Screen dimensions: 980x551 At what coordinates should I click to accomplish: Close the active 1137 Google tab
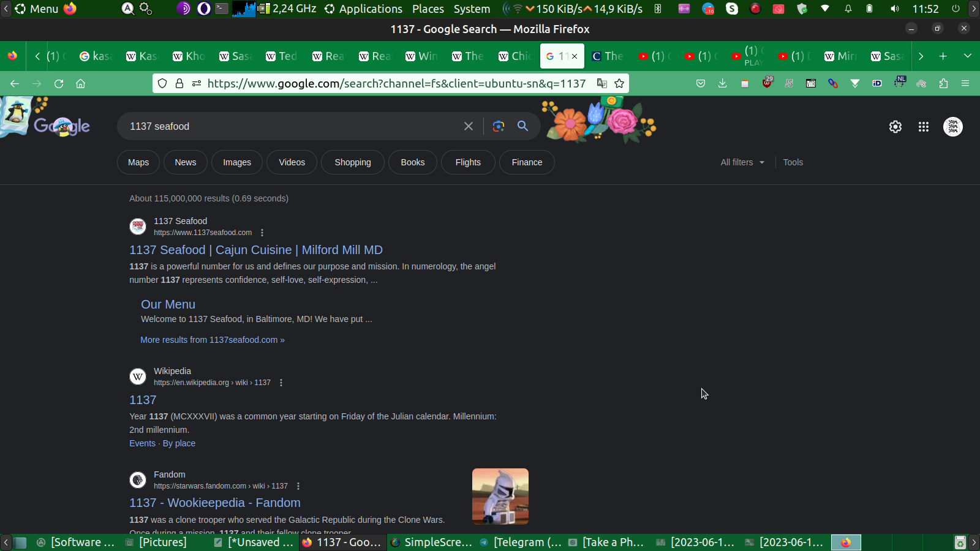(x=575, y=56)
